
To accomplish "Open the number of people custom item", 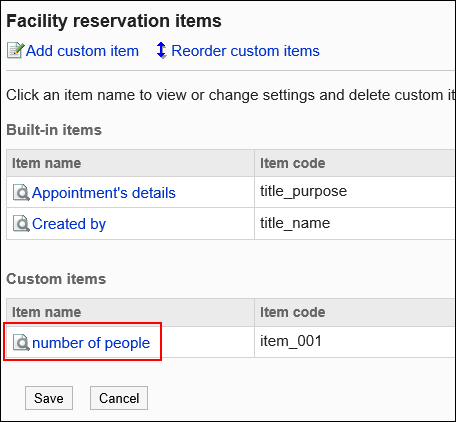I will coord(91,343).
